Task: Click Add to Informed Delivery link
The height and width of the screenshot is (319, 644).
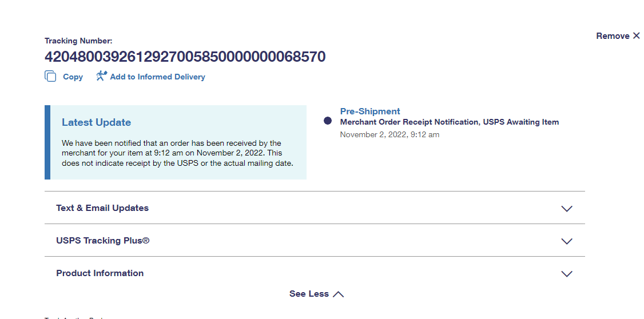Action: [157, 77]
